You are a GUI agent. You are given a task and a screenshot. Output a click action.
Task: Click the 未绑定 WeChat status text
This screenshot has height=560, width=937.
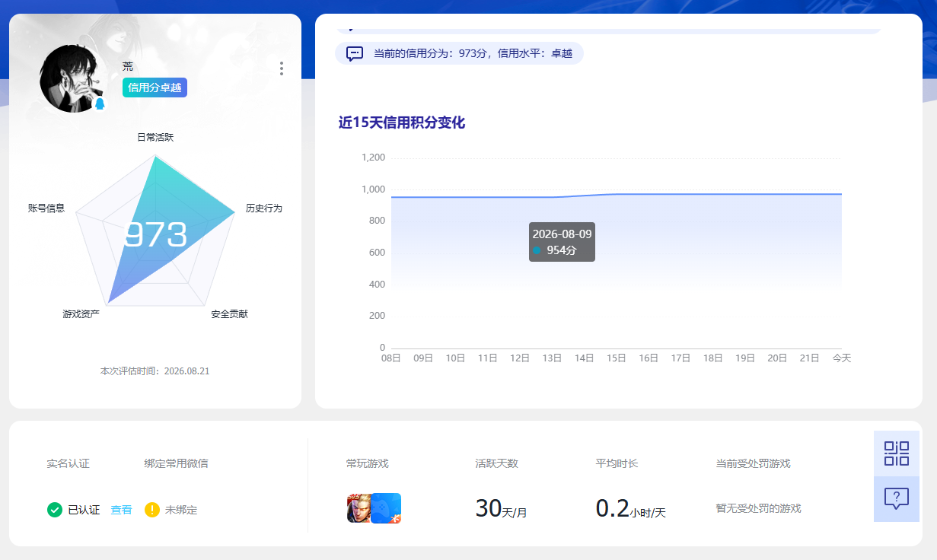(181, 510)
